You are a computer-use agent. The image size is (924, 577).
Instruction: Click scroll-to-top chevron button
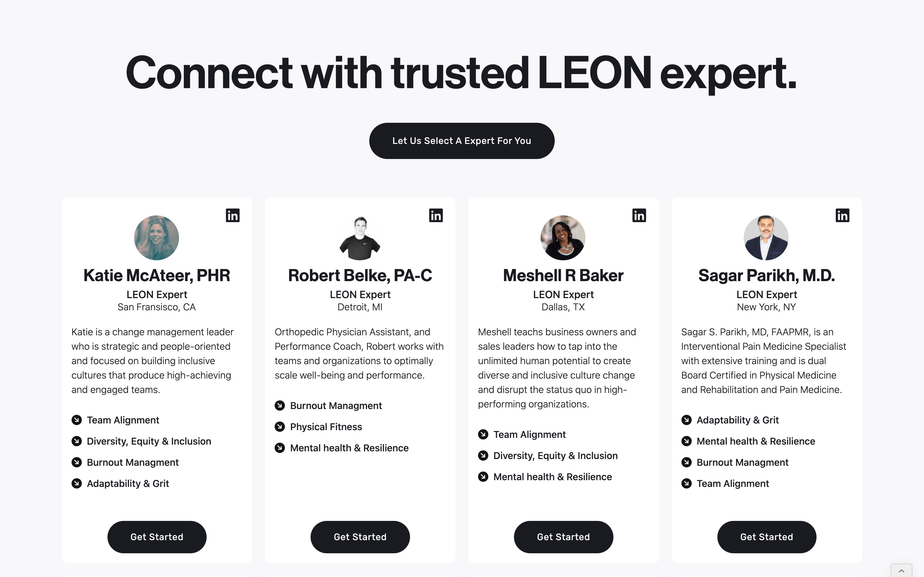click(901, 571)
